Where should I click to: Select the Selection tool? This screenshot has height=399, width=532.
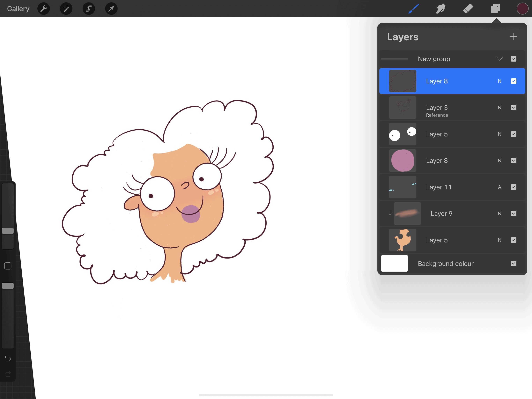coord(88,8)
